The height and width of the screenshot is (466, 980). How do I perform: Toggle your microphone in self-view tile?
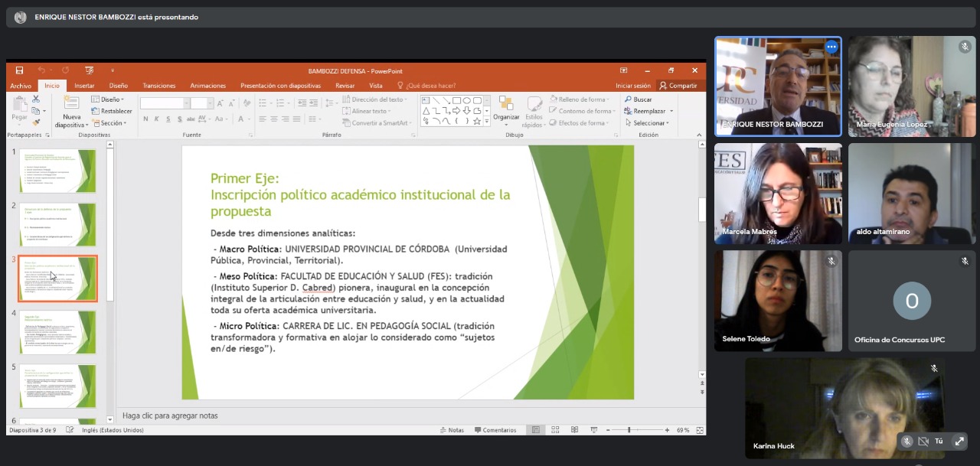906,442
